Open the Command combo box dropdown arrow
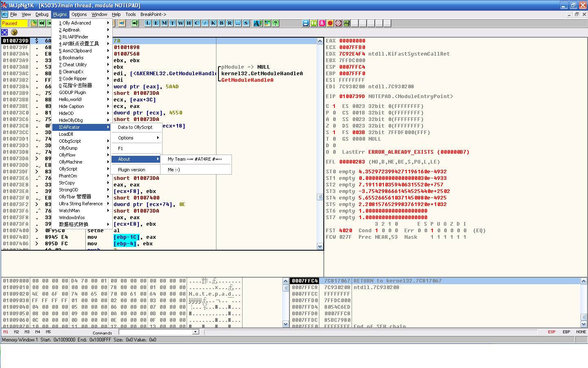 [x=196, y=332]
